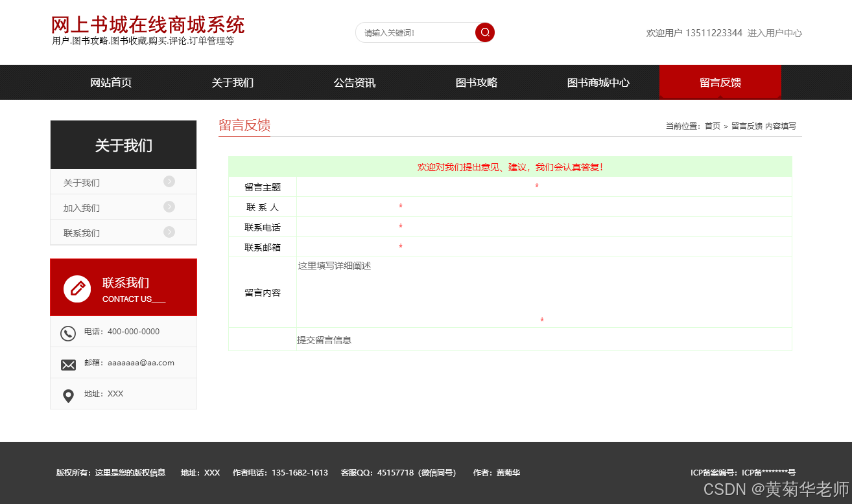Click footer text 版权所有：这里是您的版权信息

[x=111, y=473]
